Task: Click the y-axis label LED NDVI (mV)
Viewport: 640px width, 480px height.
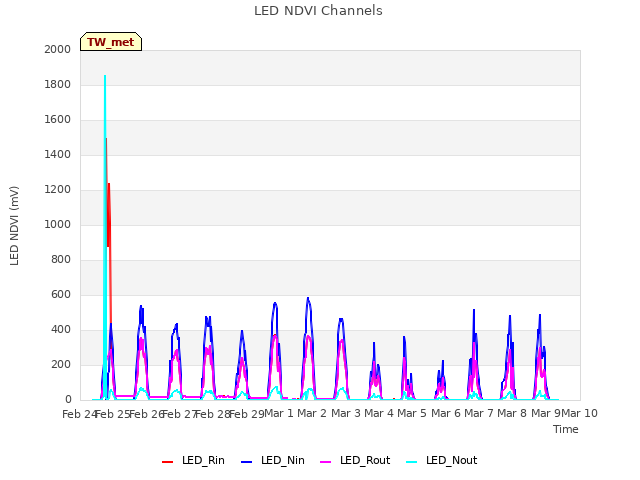Action: [x=14, y=226]
